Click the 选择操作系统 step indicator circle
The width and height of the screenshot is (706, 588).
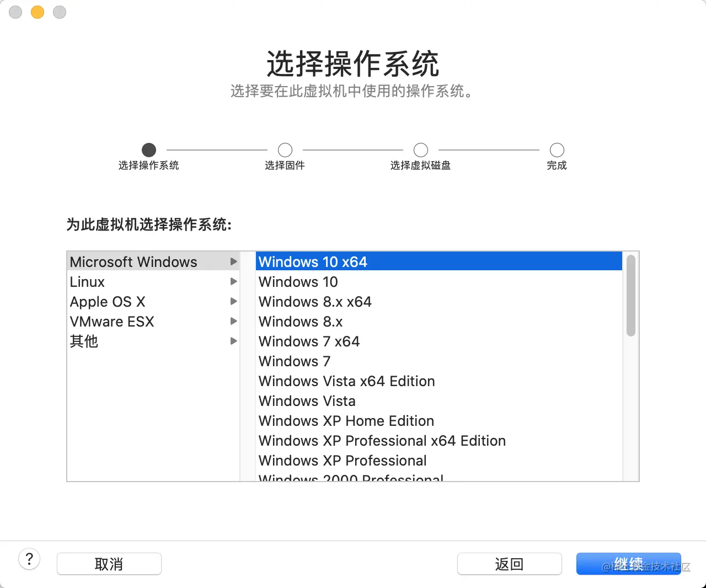point(149,149)
